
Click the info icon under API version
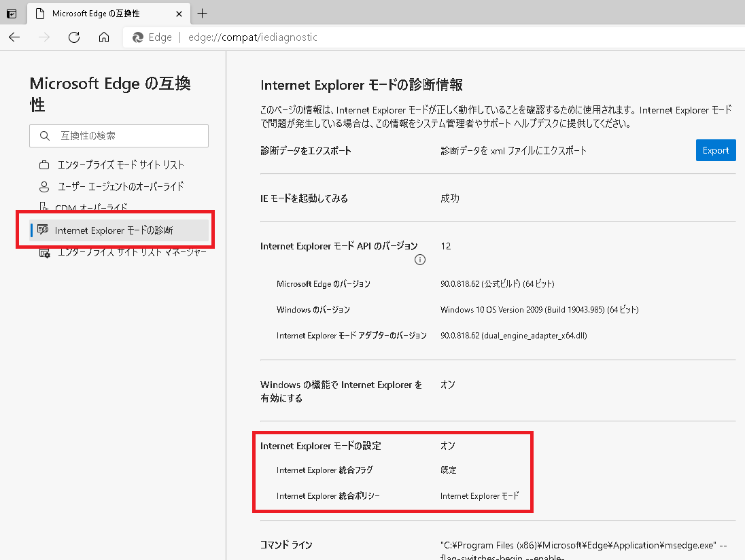tap(420, 260)
